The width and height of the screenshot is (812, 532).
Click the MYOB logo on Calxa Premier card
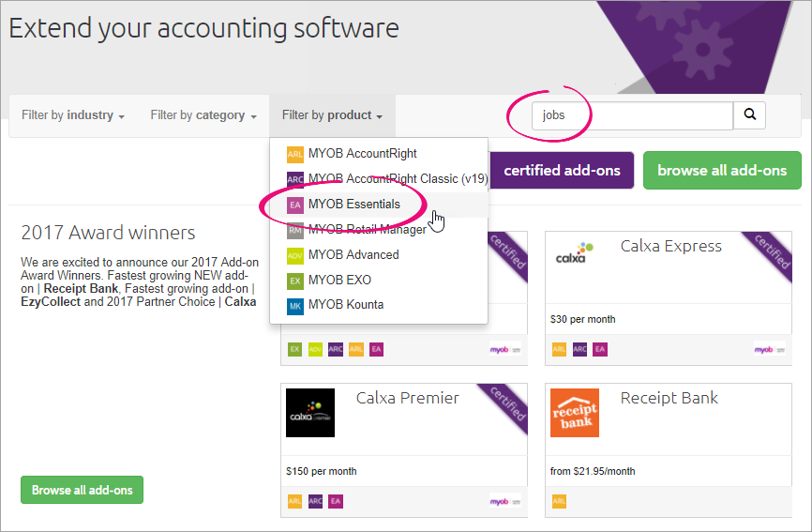[x=504, y=502]
